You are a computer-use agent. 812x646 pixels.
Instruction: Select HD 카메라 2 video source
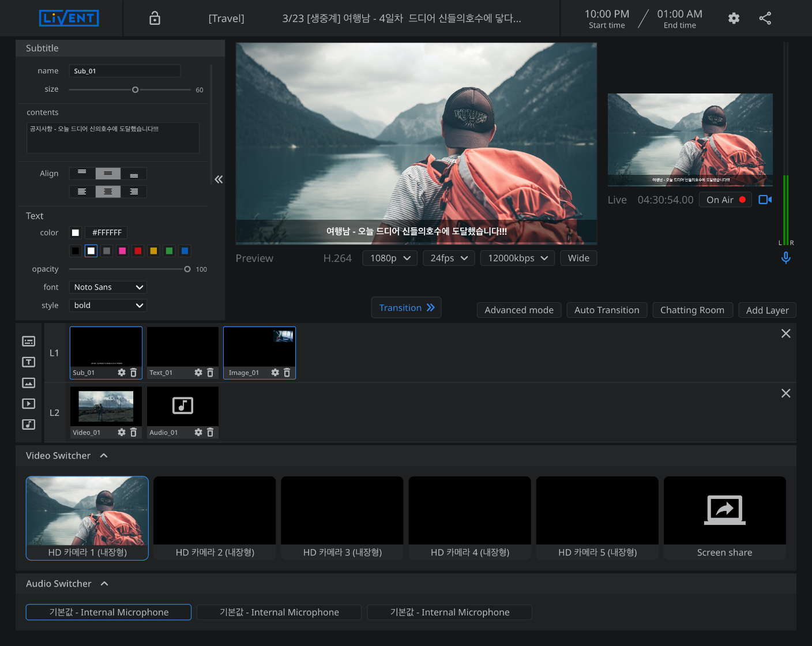click(215, 518)
